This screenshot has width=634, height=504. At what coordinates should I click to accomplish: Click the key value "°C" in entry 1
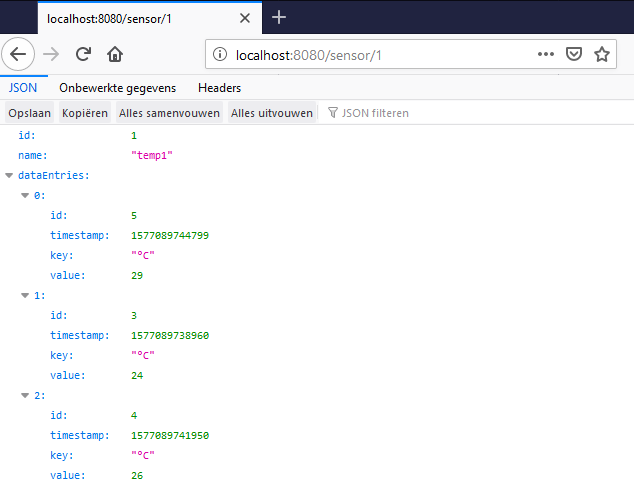coord(143,355)
